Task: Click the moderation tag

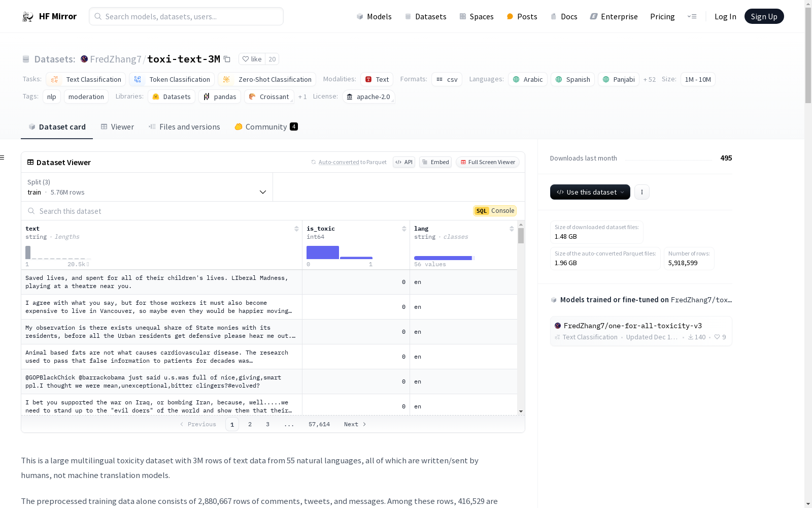Action: pyautogui.click(x=86, y=97)
